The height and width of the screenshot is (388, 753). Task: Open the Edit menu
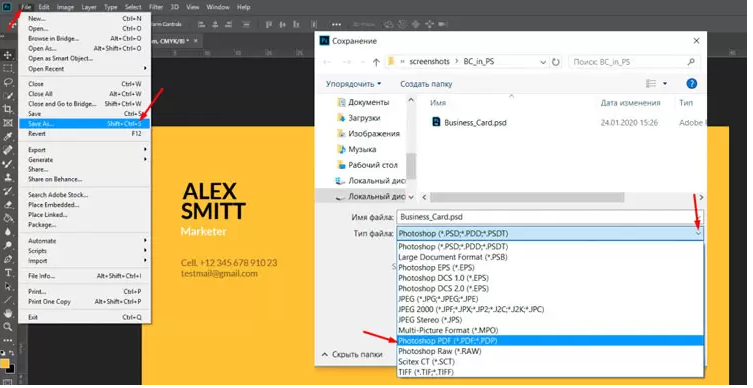click(44, 7)
